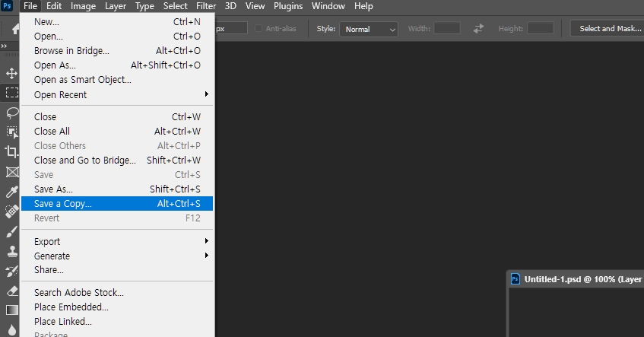Select the History Brush tool
644x337 pixels.
pos(11,271)
